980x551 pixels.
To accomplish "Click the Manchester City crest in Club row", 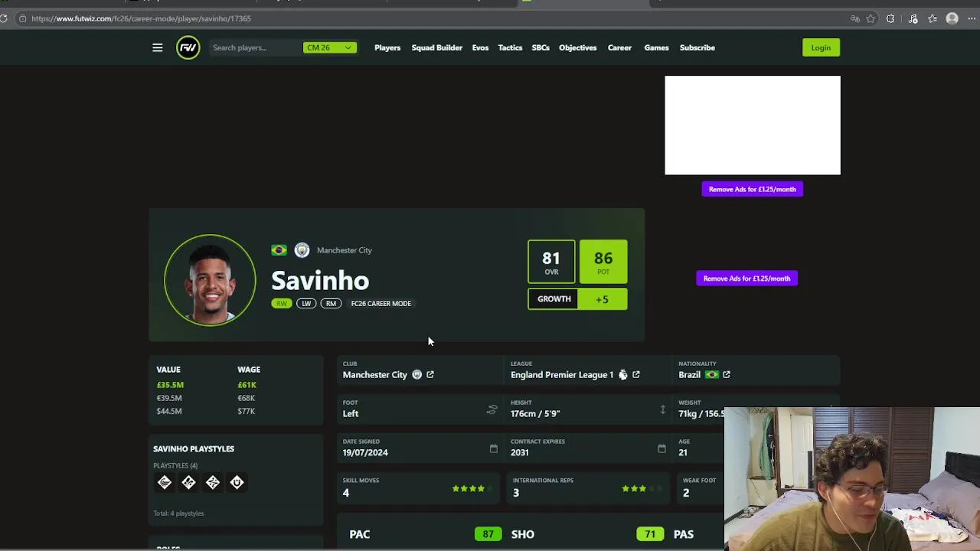I will point(416,375).
